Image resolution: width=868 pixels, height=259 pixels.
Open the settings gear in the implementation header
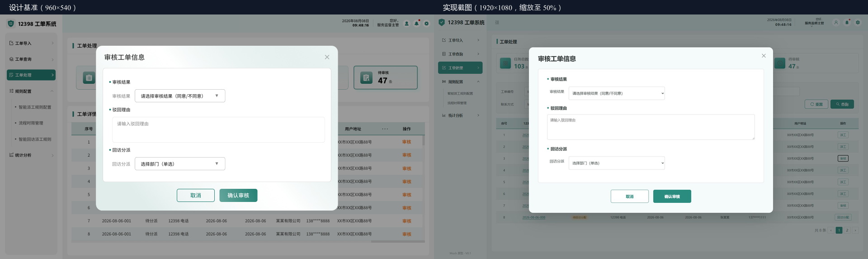click(x=858, y=22)
